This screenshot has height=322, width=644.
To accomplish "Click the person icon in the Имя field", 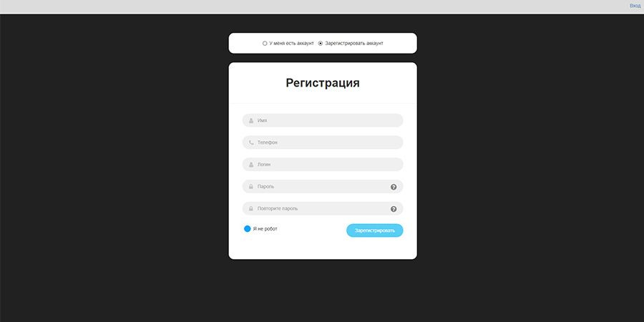I will pos(251,121).
